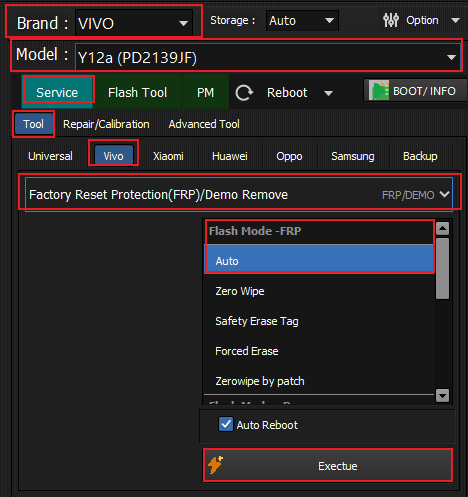Click the Exectue button
The height and width of the screenshot is (497, 468).
[328, 465]
